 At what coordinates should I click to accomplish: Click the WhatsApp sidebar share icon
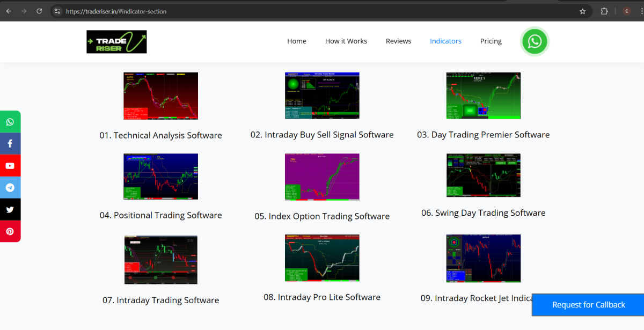pyautogui.click(x=10, y=122)
